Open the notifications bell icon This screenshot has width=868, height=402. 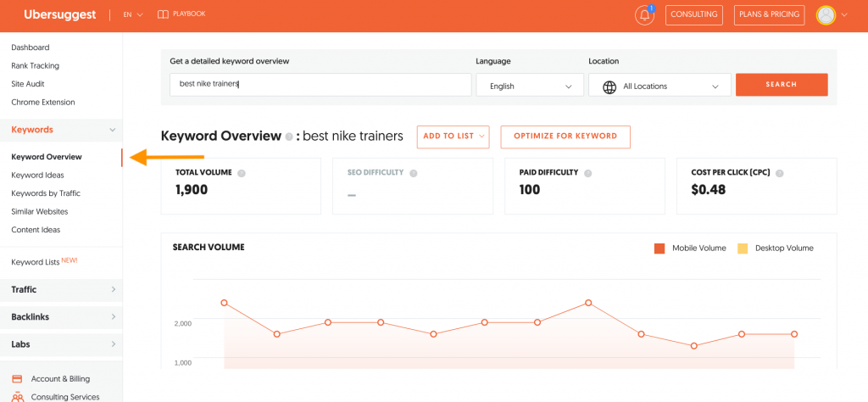(644, 15)
